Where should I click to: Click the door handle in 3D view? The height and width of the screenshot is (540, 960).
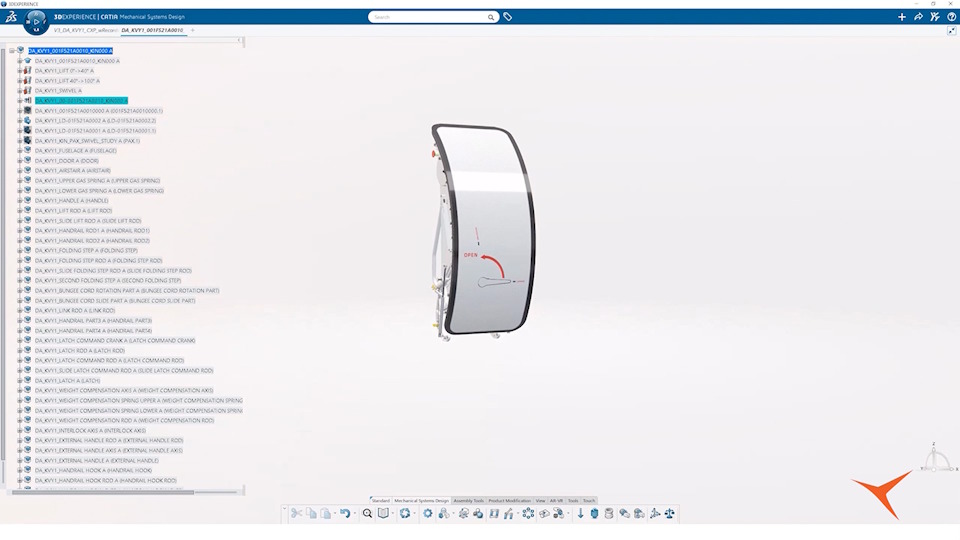(494, 282)
